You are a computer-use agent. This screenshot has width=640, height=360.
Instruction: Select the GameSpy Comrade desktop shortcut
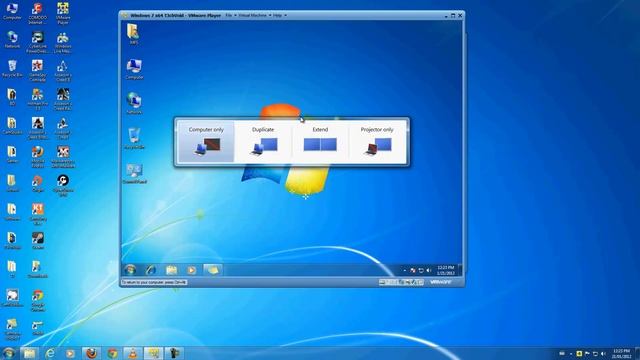(x=38, y=71)
